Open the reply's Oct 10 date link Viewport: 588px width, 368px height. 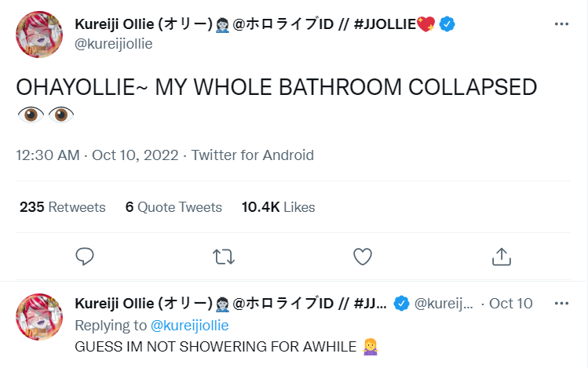[x=510, y=304]
